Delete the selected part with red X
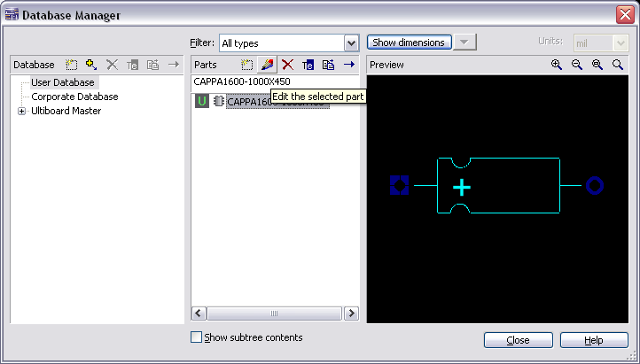The image size is (640, 364). (287, 65)
